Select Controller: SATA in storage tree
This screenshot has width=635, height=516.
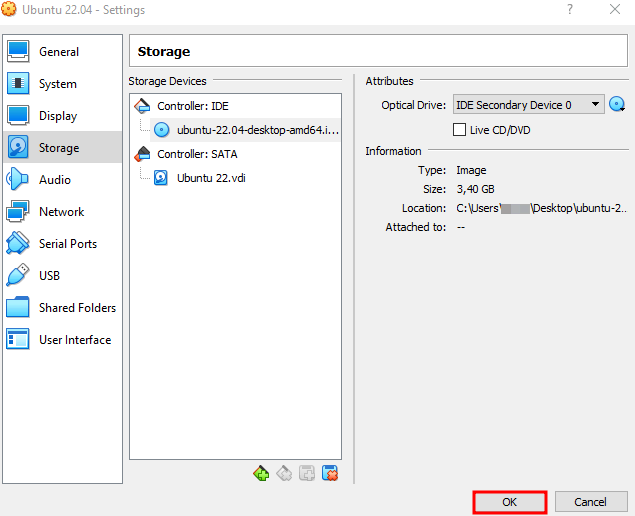tap(197, 154)
